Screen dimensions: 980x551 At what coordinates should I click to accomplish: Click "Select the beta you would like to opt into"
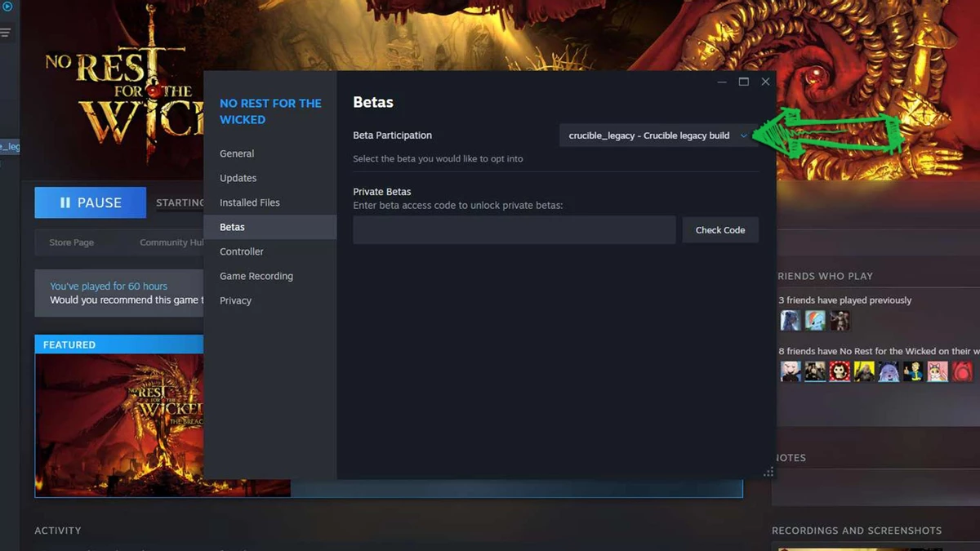[438, 158]
